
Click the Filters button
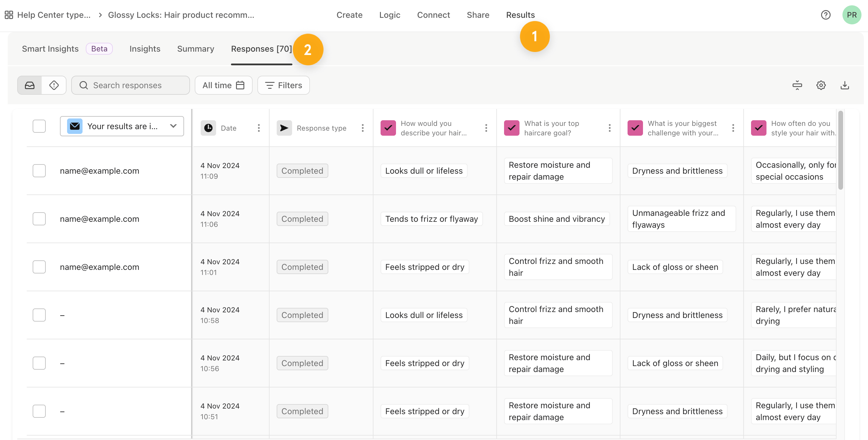tap(283, 85)
